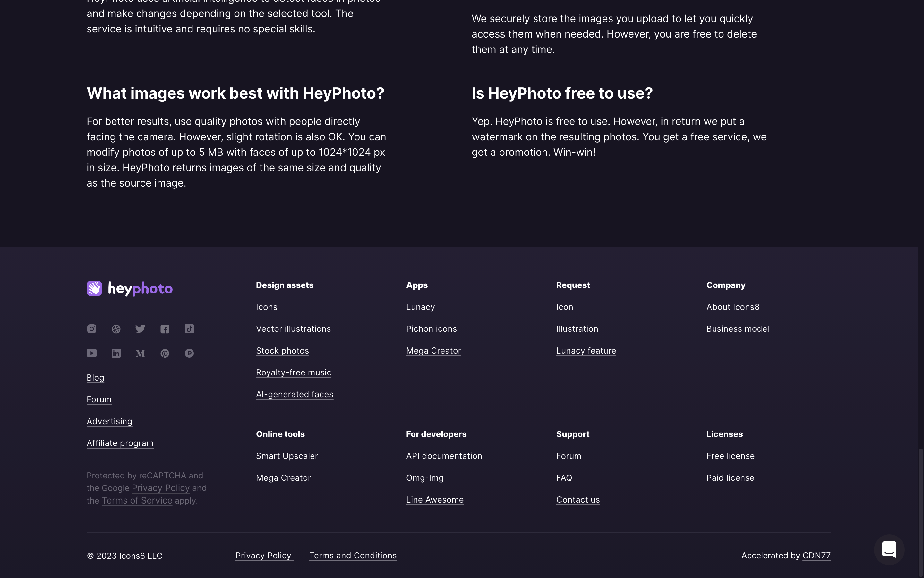
Task: Open the LinkedIn social icon
Action: pyautogui.click(x=116, y=353)
